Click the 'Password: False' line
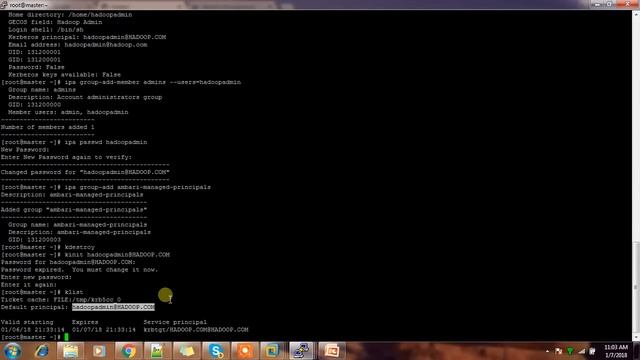 pyautogui.click(x=36, y=67)
